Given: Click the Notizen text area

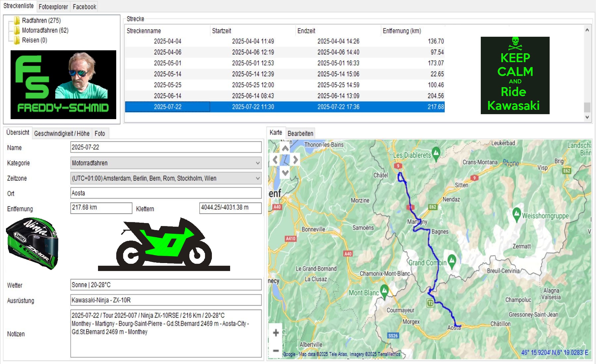Looking at the screenshot, I should [x=166, y=334].
